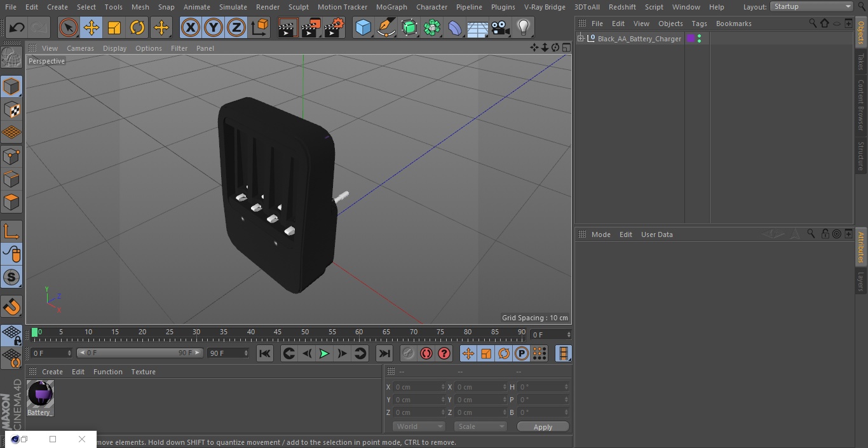Screen dimensions: 868x448
Task: Select the Live Selection tool
Action: click(69, 28)
